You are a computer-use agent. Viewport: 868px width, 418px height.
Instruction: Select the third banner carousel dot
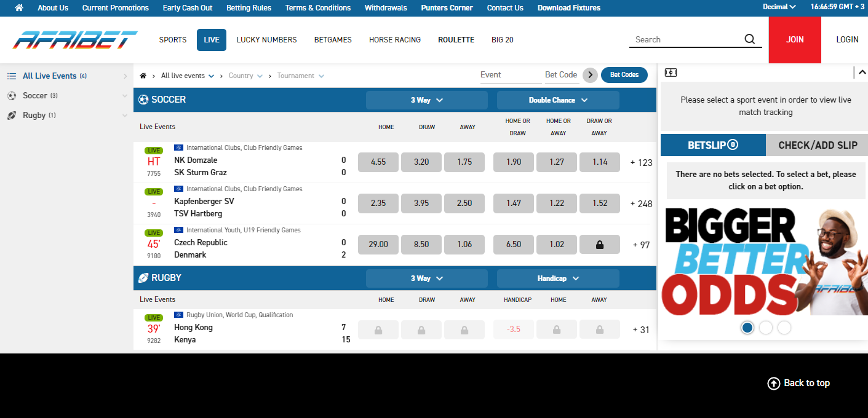(784, 328)
